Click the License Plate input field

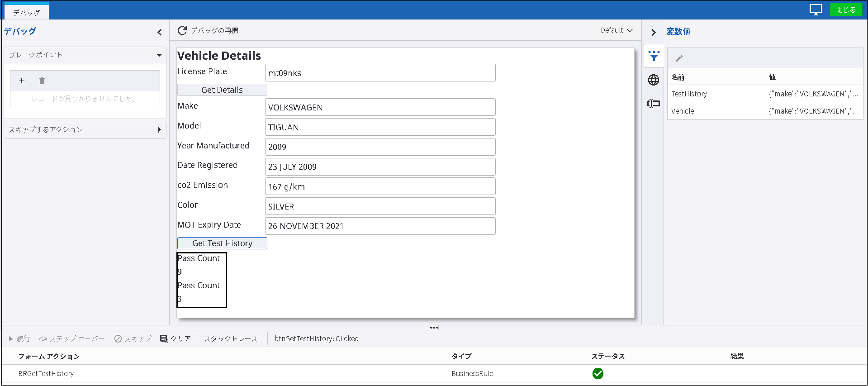click(x=380, y=73)
